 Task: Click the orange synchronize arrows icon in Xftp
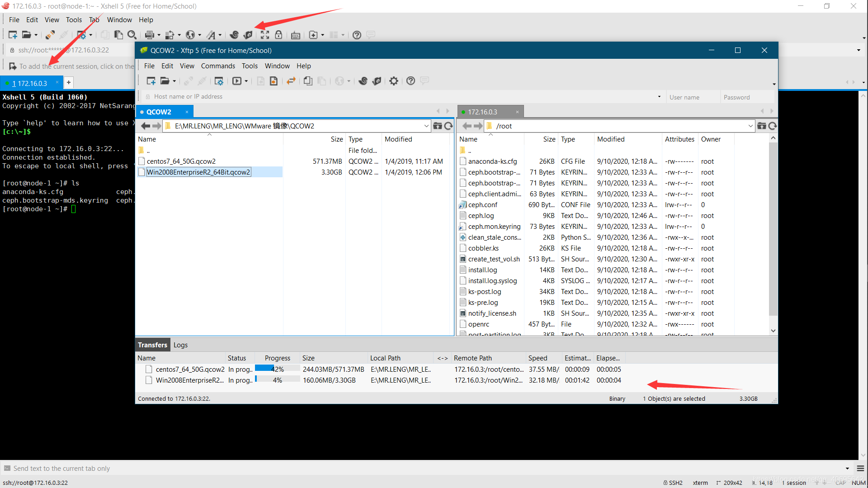(291, 81)
